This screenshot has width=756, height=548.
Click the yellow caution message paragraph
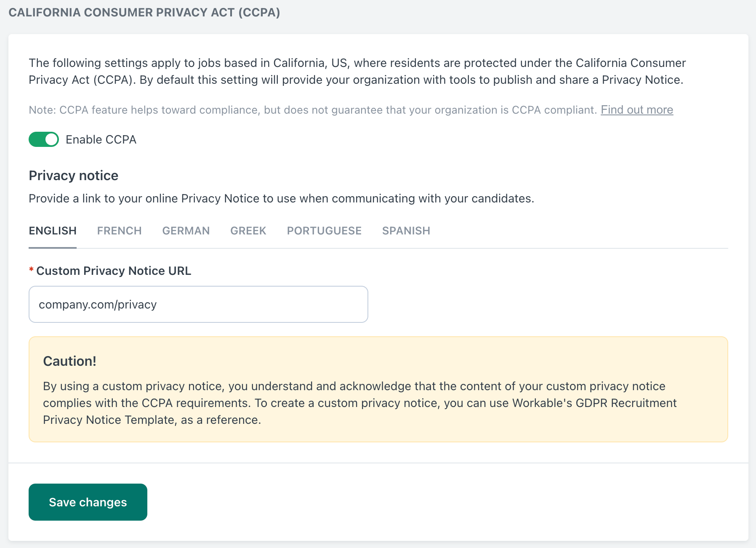click(360, 403)
